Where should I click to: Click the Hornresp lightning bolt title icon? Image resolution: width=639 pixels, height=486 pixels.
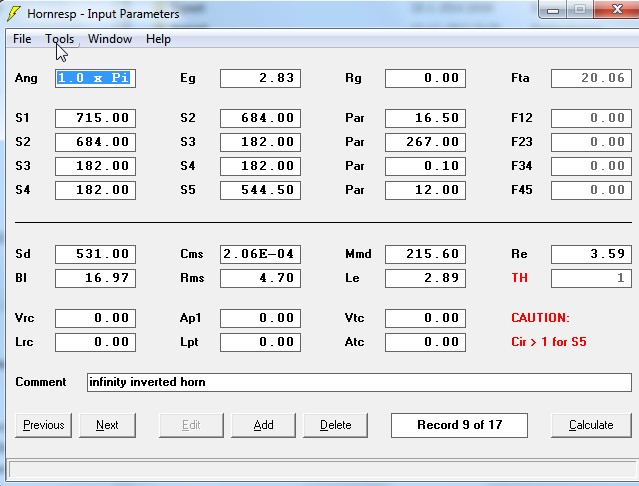click(x=13, y=13)
